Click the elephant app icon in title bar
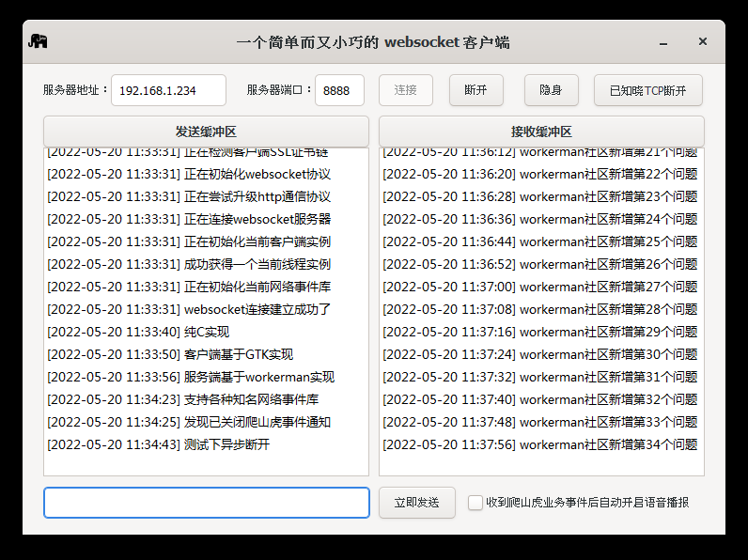This screenshot has width=748, height=560. click(38, 41)
